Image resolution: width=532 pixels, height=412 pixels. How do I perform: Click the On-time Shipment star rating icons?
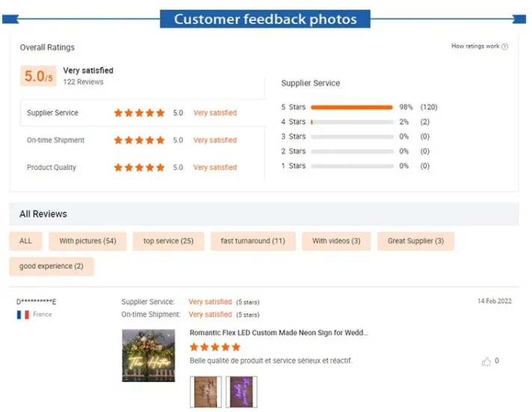click(x=140, y=140)
